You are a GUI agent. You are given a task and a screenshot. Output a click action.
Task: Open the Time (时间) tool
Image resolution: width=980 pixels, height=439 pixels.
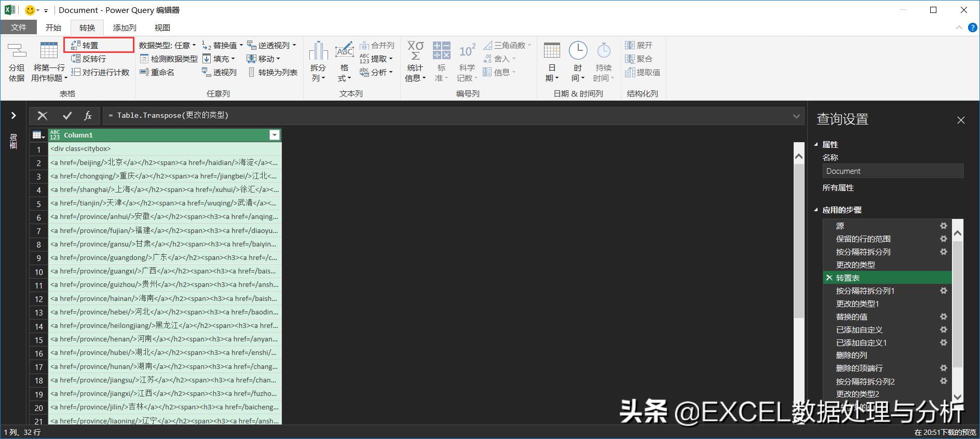click(578, 62)
